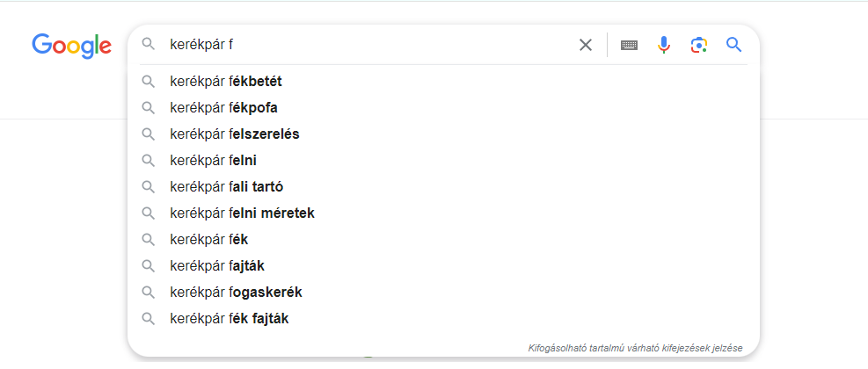
Task: Click the Google logo
Action: tap(71, 45)
